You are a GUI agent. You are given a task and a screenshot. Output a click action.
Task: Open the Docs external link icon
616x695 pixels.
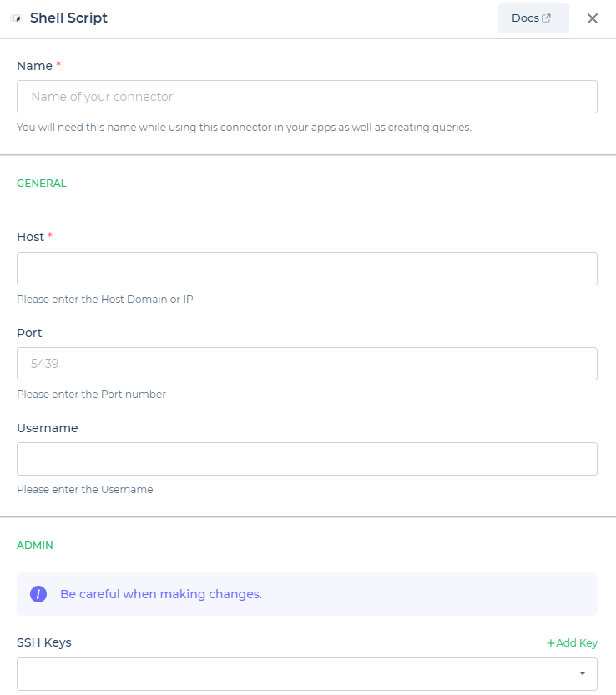[x=547, y=18]
